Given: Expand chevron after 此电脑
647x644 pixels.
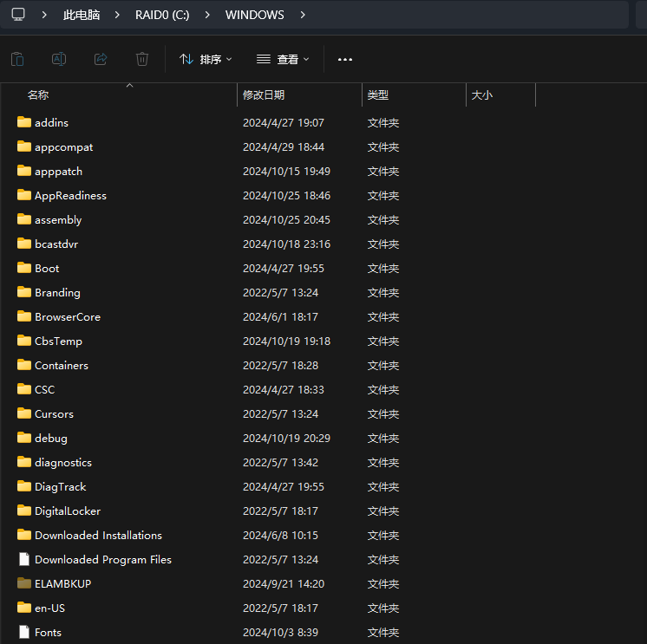Looking at the screenshot, I should click(117, 15).
